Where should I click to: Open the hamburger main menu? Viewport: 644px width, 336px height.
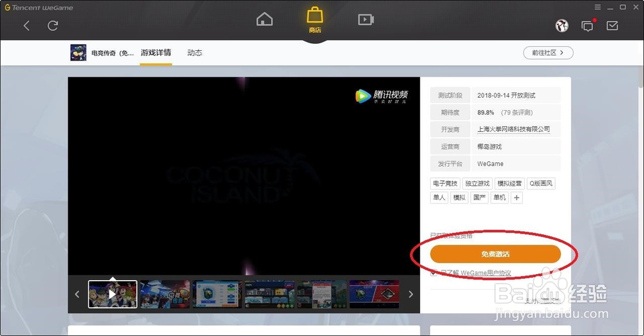point(598,7)
